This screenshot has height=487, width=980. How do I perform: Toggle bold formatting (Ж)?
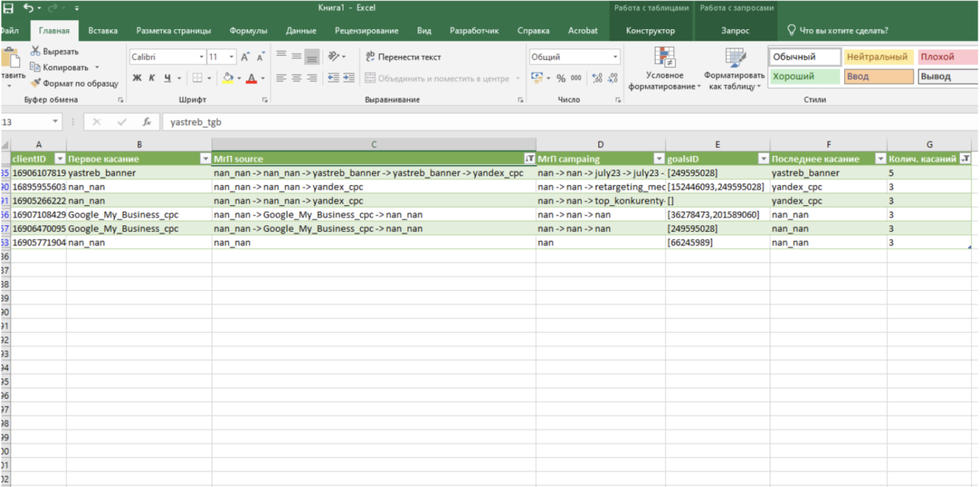(137, 78)
